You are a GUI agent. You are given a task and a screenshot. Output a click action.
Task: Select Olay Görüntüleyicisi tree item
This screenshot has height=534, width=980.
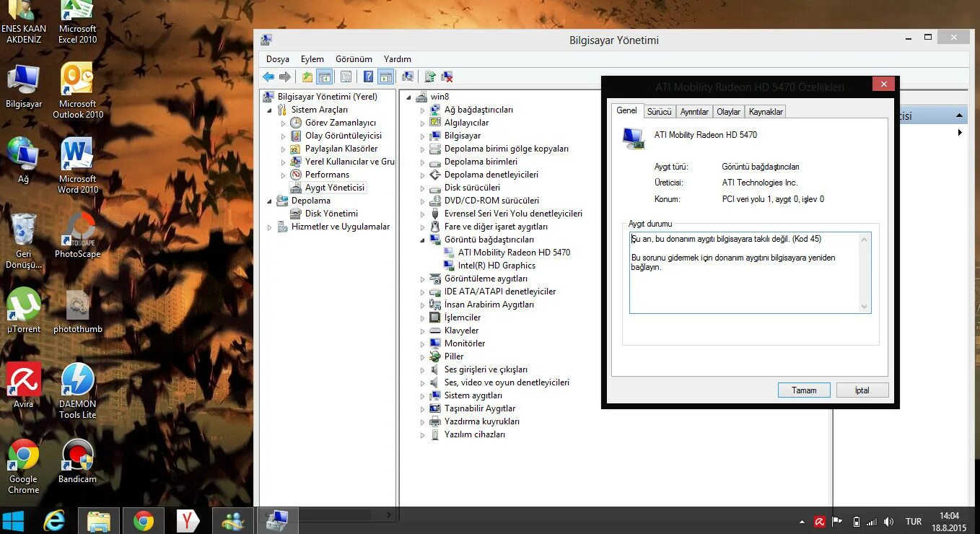pyautogui.click(x=344, y=136)
